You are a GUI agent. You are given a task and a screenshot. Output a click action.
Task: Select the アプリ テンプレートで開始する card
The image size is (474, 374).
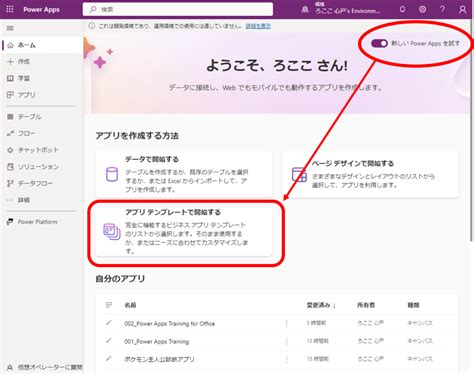pos(184,231)
